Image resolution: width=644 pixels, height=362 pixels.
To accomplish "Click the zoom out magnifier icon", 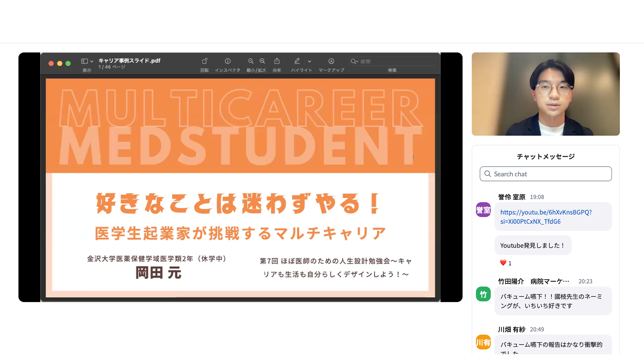I will click(x=251, y=61).
